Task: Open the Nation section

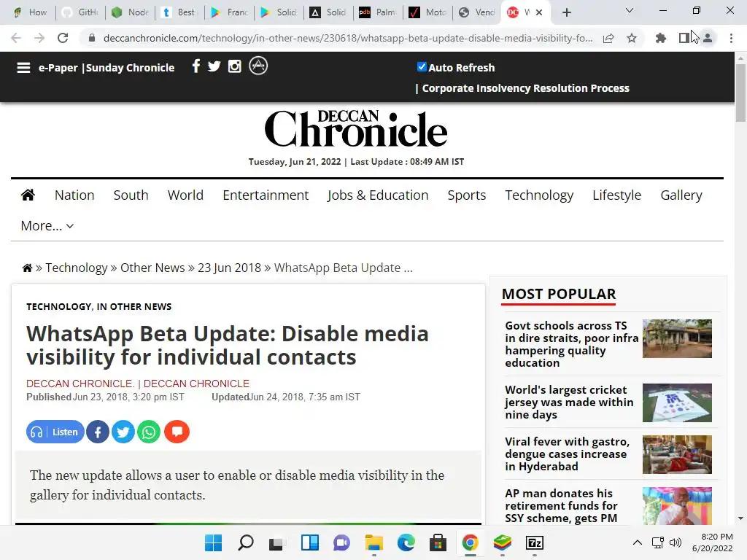Action: pyautogui.click(x=74, y=195)
